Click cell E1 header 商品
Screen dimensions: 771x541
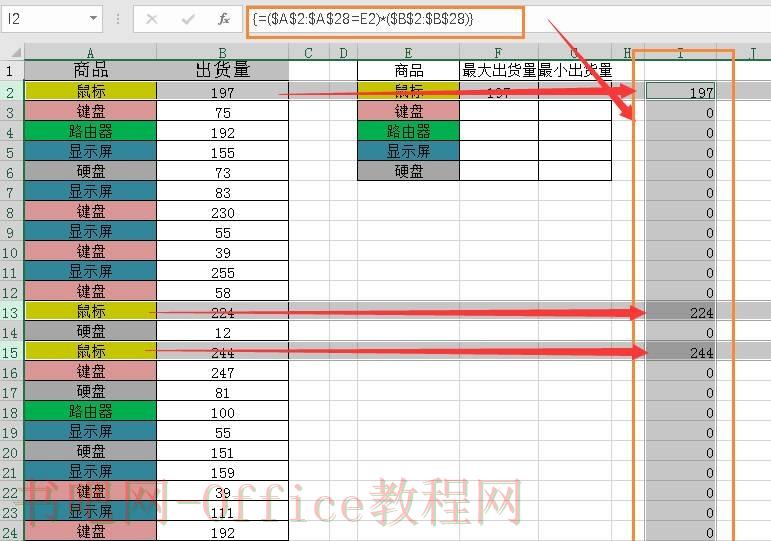pyautogui.click(x=409, y=70)
